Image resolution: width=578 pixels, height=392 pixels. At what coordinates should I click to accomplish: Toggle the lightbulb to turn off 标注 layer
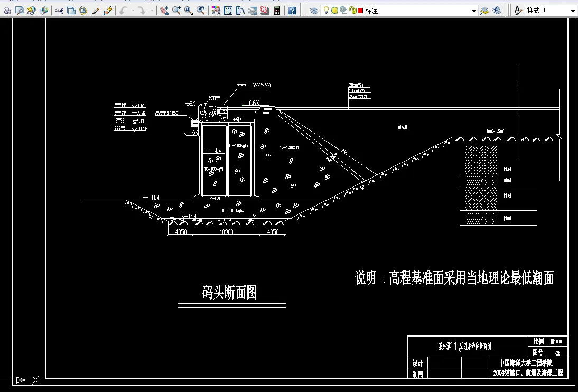[x=327, y=10]
